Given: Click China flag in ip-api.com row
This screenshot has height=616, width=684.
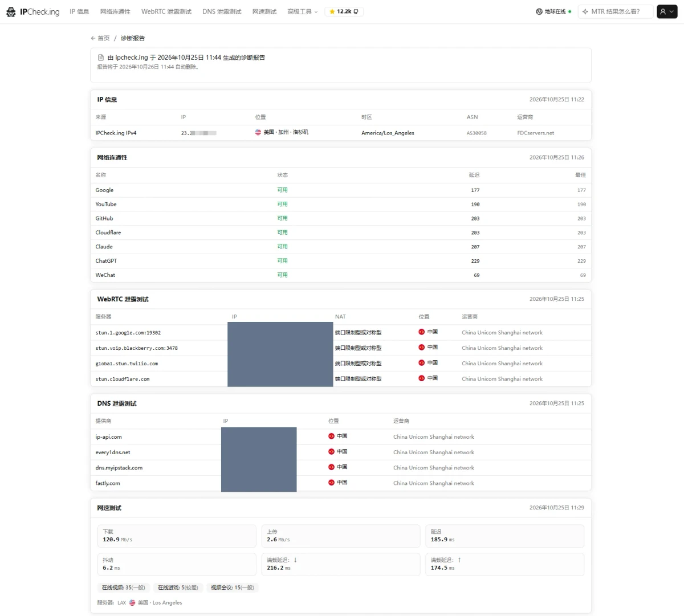Looking at the screenshot, I should [x=331, y=436].
